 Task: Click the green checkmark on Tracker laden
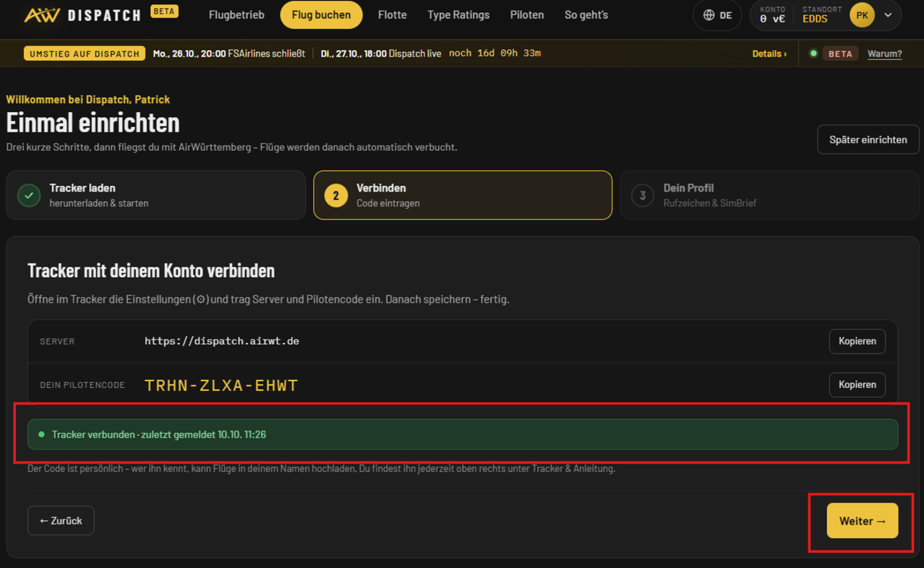coord(29,195)
